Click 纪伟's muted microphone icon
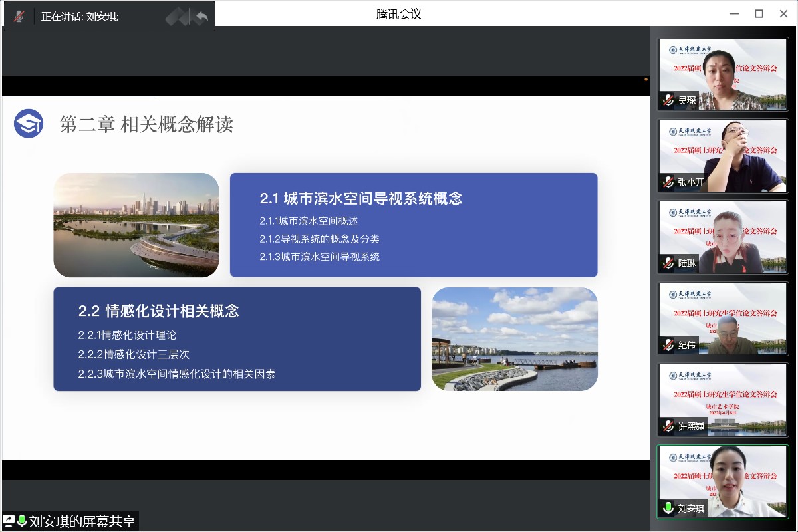 [668, 345]
